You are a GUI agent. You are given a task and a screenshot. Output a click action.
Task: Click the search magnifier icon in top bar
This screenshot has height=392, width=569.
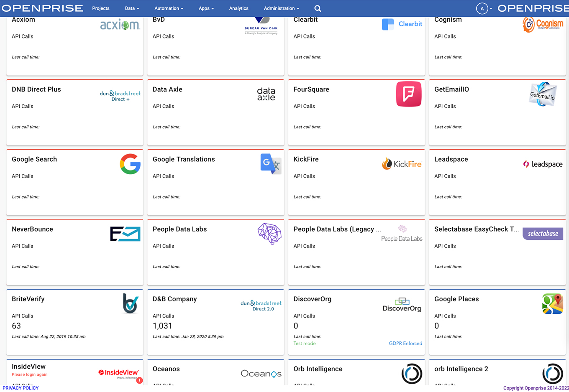coord(318,8)
